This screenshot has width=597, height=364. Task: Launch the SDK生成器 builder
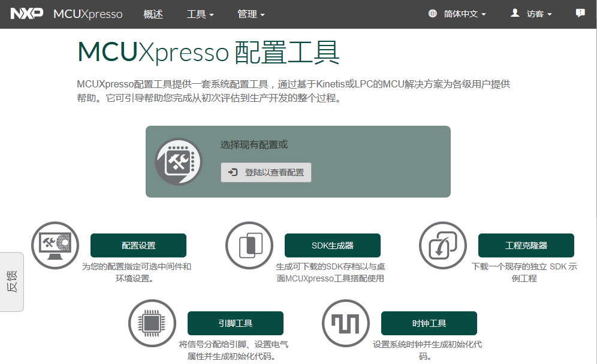click(333, 245)
